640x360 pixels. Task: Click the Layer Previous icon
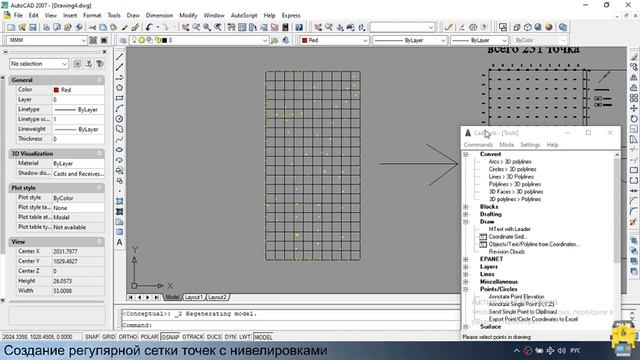tap(285, 40)
